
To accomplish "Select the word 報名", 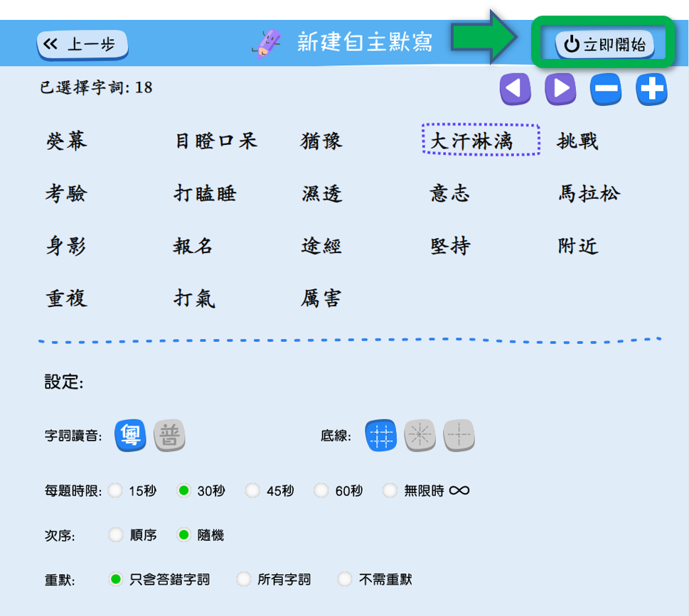I will tap(193, 246).
